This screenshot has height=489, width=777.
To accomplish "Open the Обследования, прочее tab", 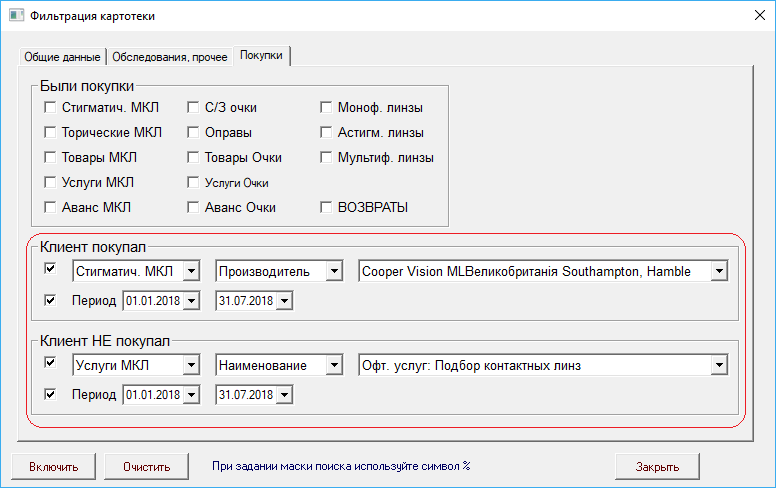I will click(x=169, y=57).
